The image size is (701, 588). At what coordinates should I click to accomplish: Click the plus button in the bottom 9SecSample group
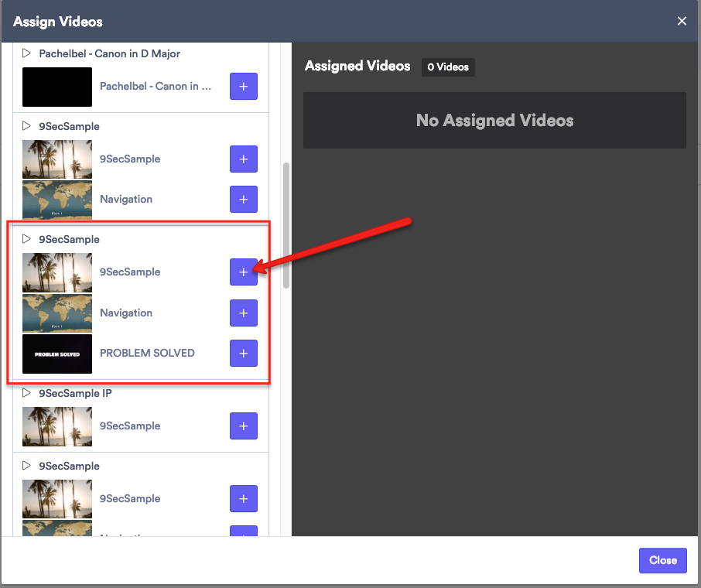pos(244,499)
